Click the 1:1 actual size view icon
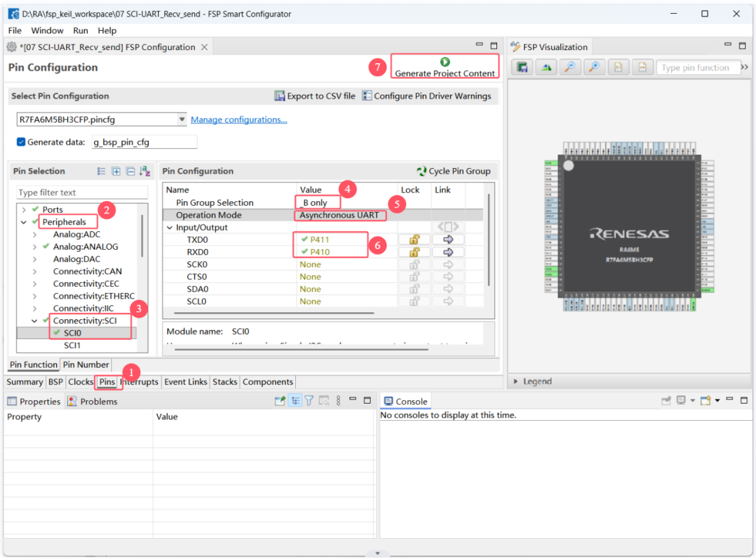 [618, 67]
